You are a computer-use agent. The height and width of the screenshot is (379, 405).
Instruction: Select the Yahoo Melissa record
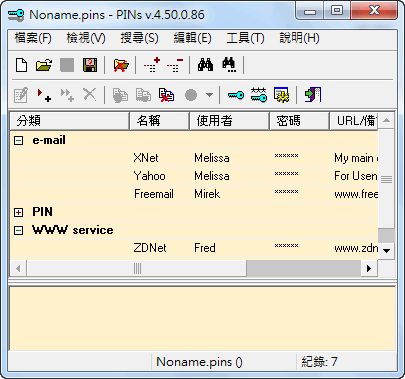[x=194, y=176]
